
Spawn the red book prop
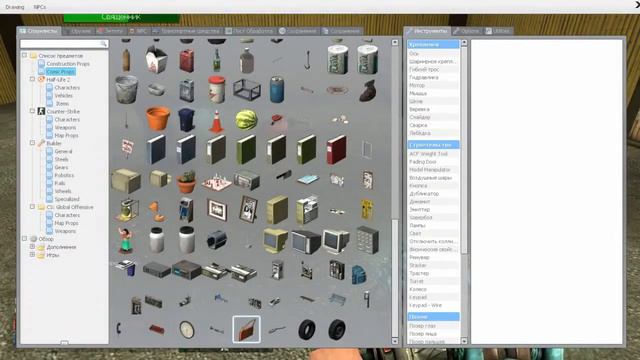(337, 150)
